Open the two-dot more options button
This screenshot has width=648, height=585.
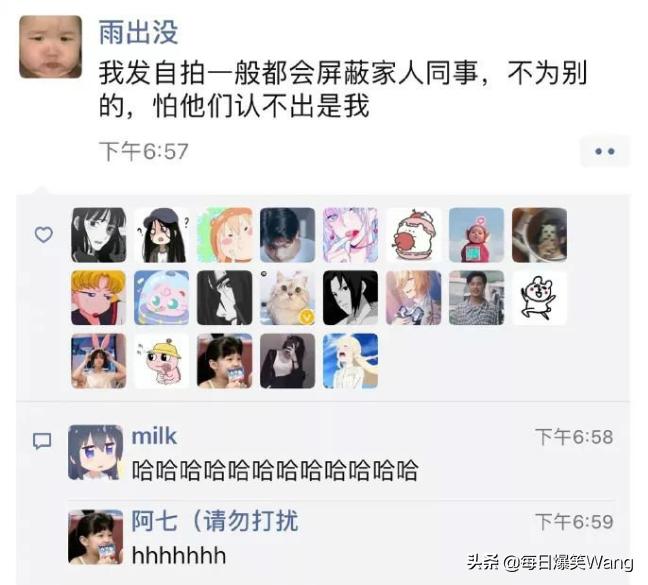pos(605,152)
